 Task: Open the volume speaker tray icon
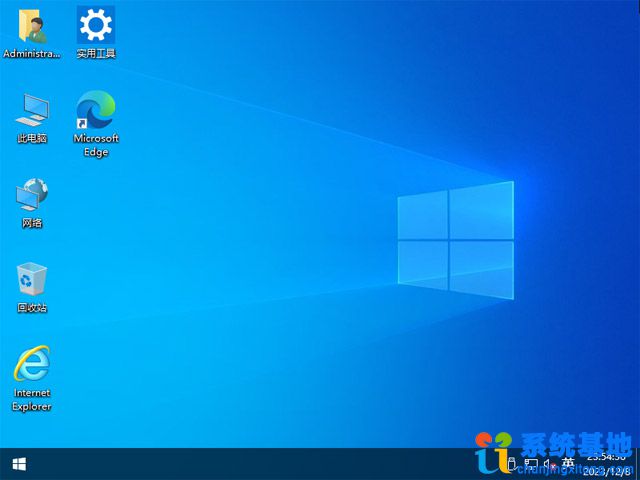click(x=549, y=464)
